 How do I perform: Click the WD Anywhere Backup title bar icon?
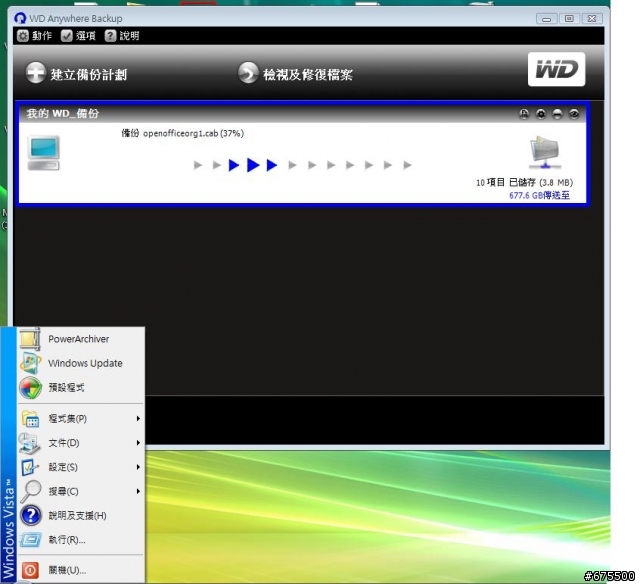click(x=20, y=18)
